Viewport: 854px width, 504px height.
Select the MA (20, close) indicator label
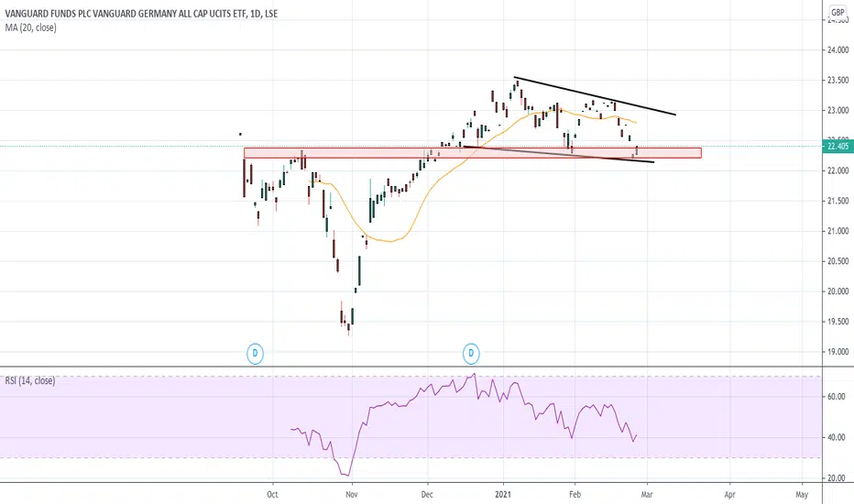pyautogui.click(x=30, y=27)
